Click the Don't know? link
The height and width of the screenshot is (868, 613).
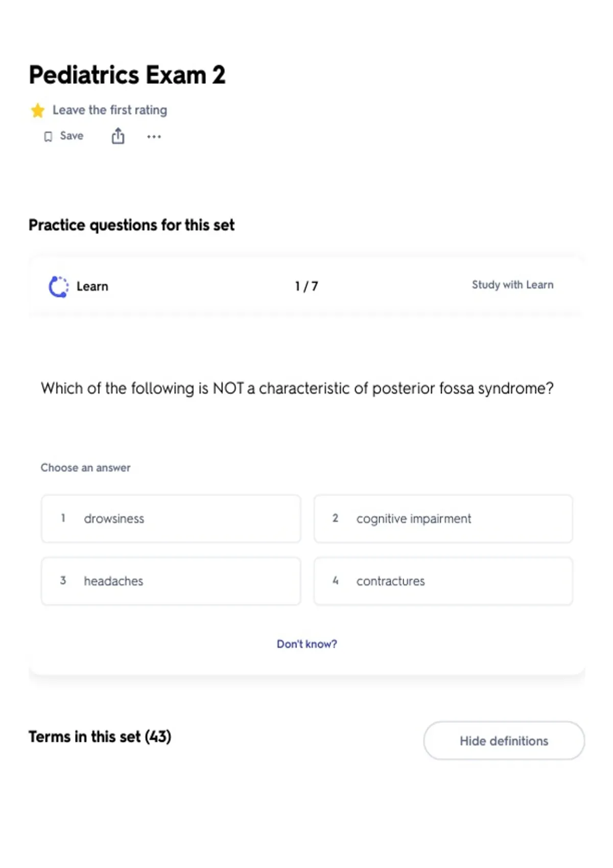[x=307, y=644]
